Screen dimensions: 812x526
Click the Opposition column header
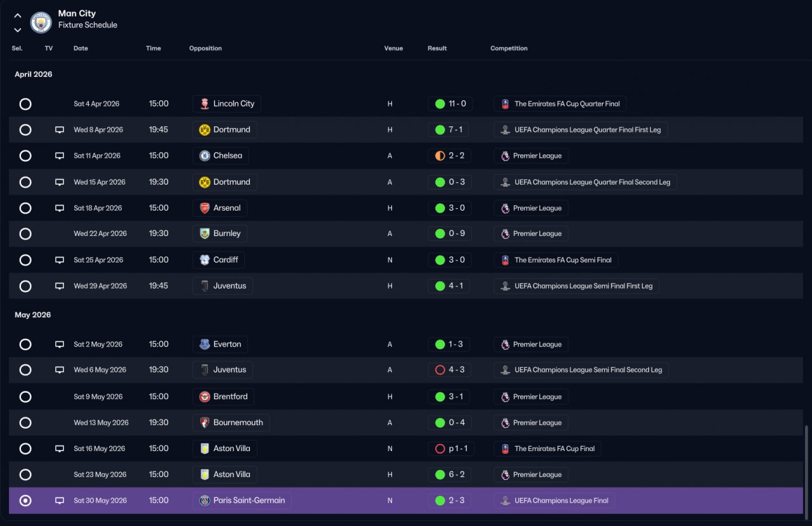click(x=206, y=48)
